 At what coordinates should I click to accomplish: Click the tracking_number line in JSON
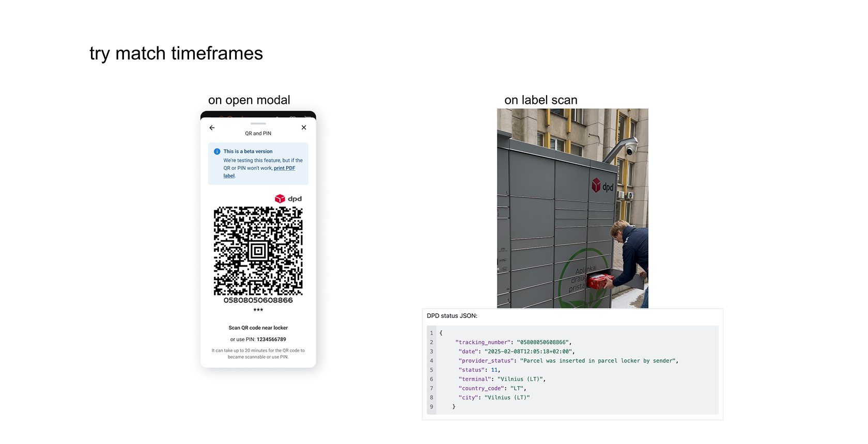(513, 342)
